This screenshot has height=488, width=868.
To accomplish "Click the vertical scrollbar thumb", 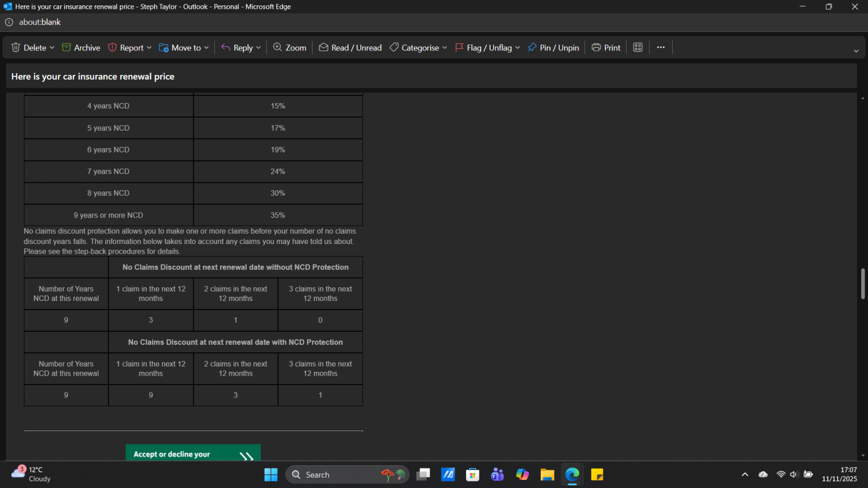I will click(863, 283).
